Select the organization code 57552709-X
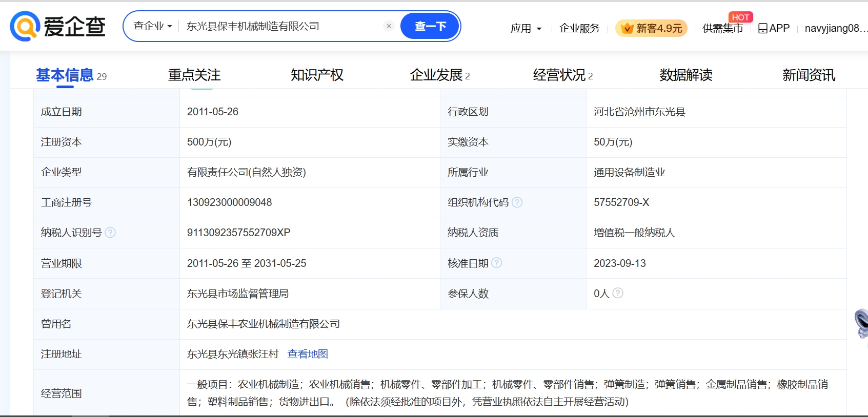This screenshot has height=417, width=868. (x=621, y=202)
